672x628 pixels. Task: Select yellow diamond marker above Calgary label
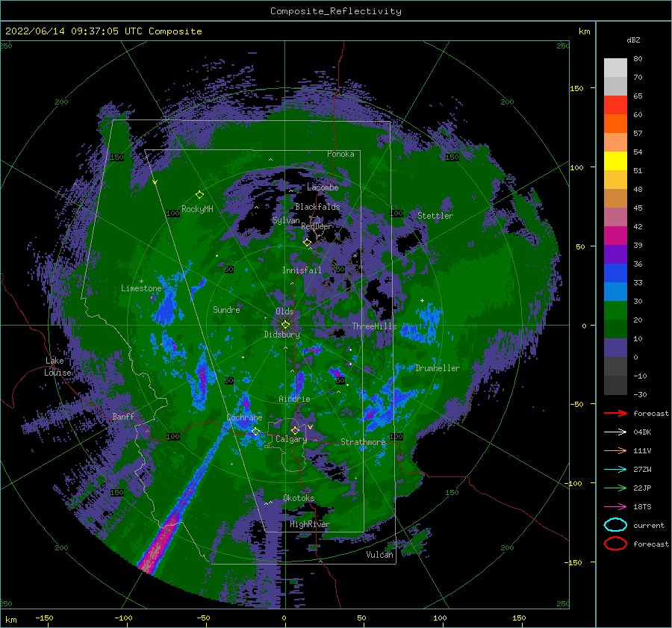(x=295, y=430)
